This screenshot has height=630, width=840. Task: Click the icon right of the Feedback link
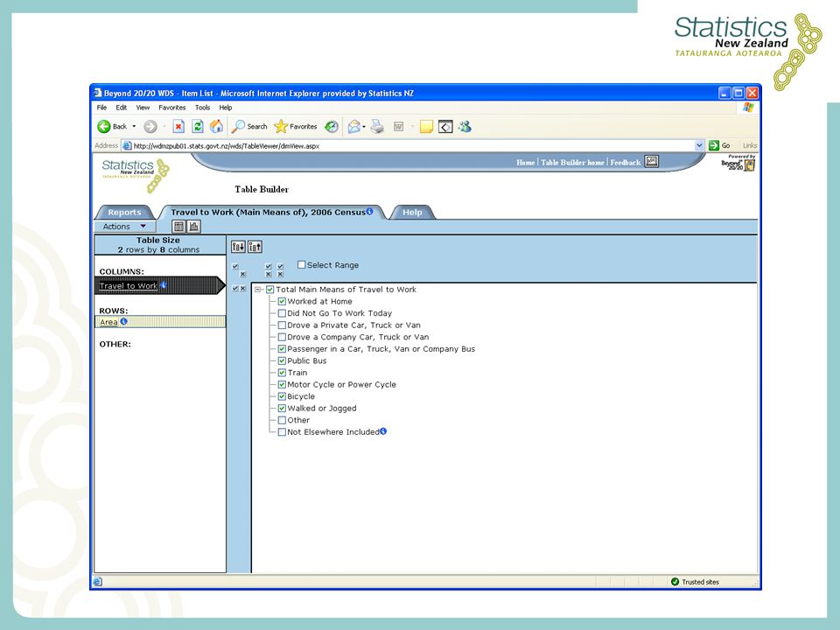[651, 161]
